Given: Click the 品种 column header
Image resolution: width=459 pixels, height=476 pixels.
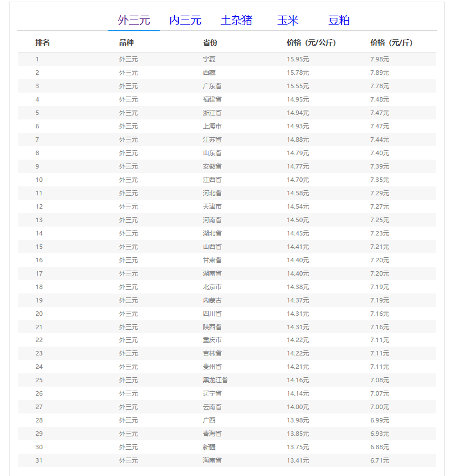Looking at the screenshot, I should 126,42.
